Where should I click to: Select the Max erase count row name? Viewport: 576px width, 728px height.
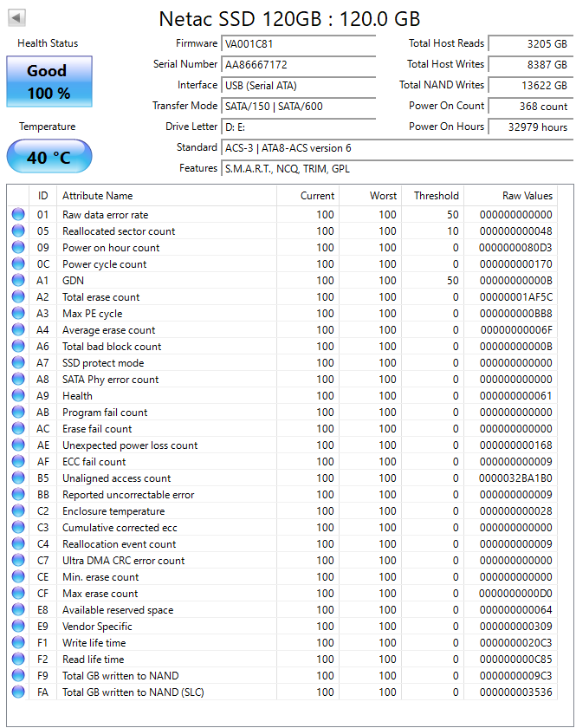pos(100,594)
